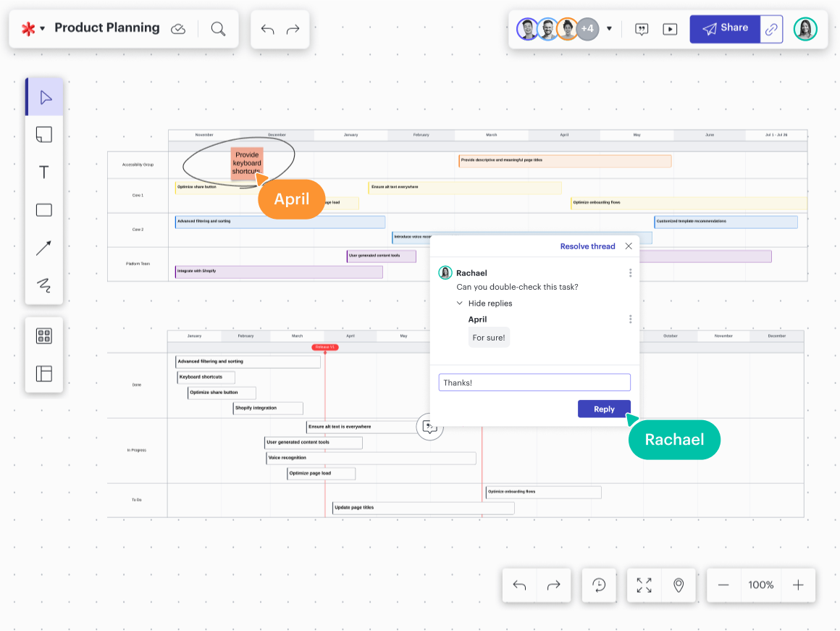
Task: Open options menu for April's reply
Action: pos(630,319)
